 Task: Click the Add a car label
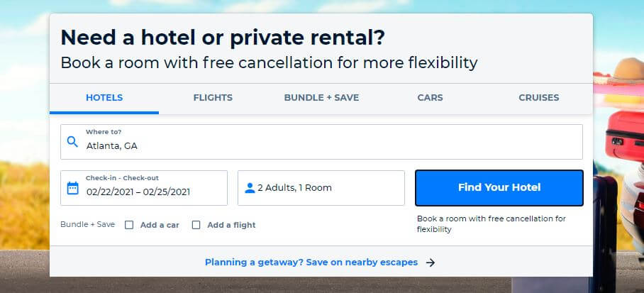pyautogui.click(x=160, y=225)
